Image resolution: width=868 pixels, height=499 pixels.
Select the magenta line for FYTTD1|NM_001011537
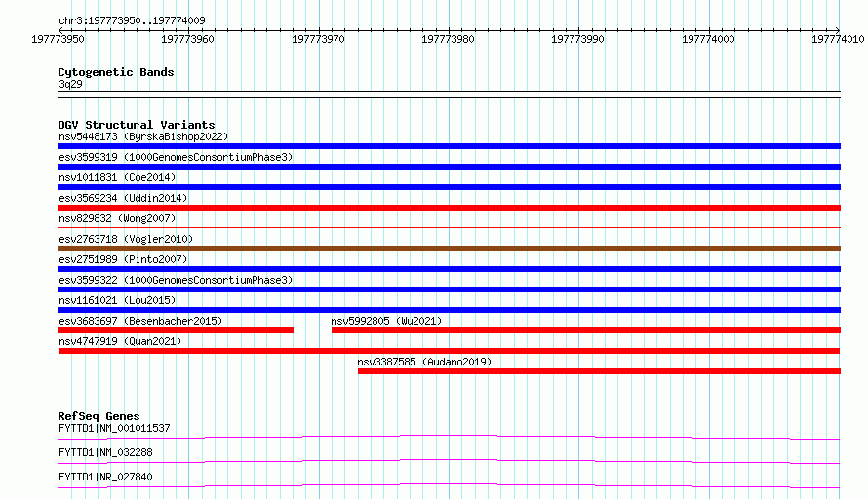pos(449,437)
